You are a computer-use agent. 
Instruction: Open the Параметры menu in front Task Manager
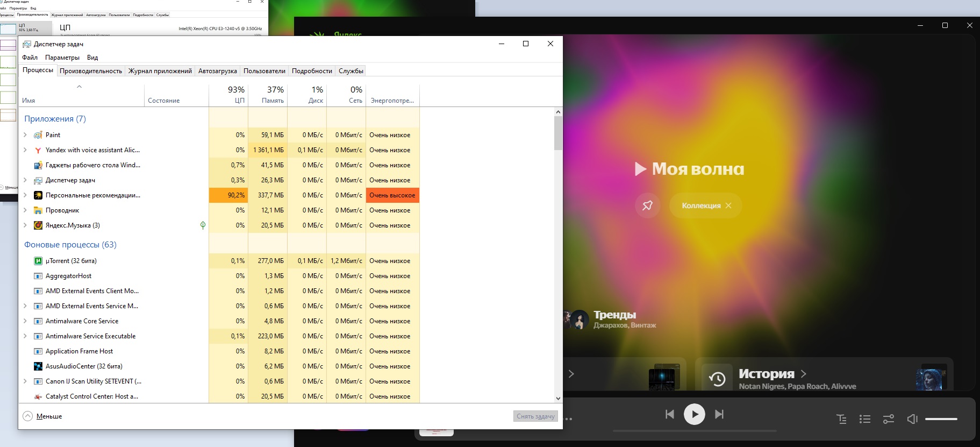point(62,58)
